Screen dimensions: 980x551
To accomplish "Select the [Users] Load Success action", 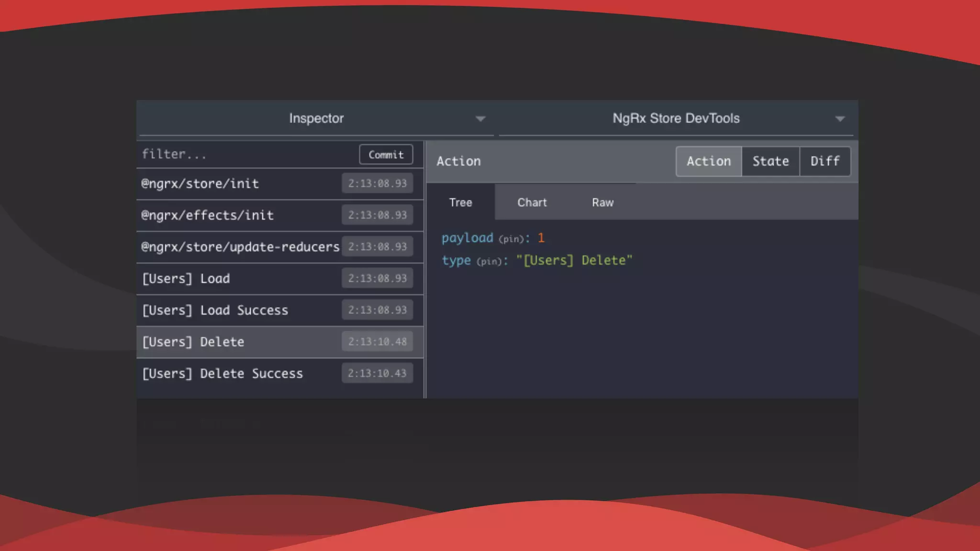I will (x=215, y=310).
